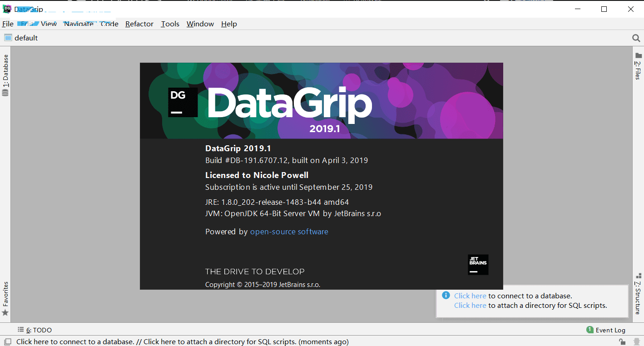
Task: Click the JRE version text line
Action: (x=277, y=202)
